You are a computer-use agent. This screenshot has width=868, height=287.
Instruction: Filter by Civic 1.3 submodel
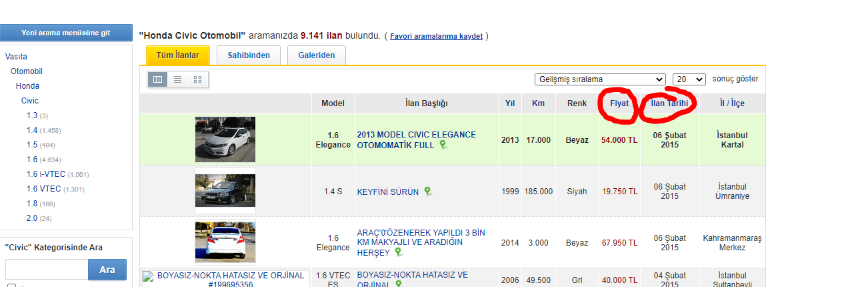[x=32, y=115]
